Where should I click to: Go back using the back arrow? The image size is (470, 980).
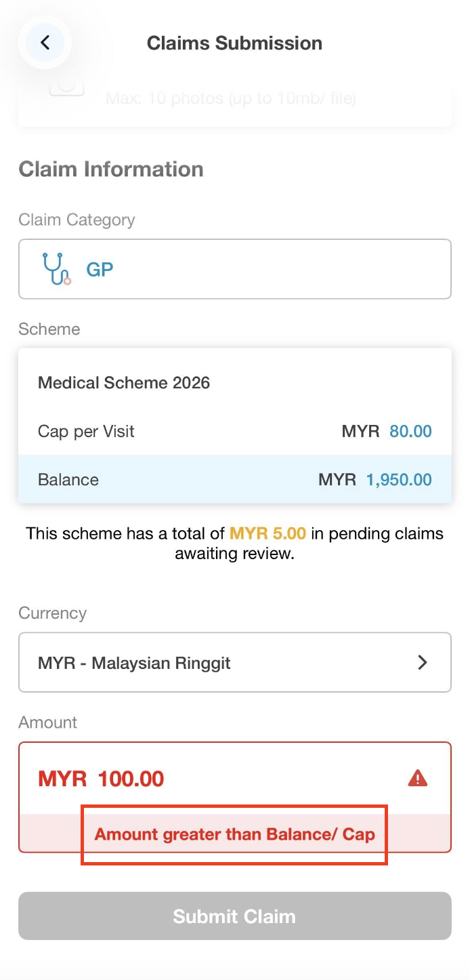[45, 43]
